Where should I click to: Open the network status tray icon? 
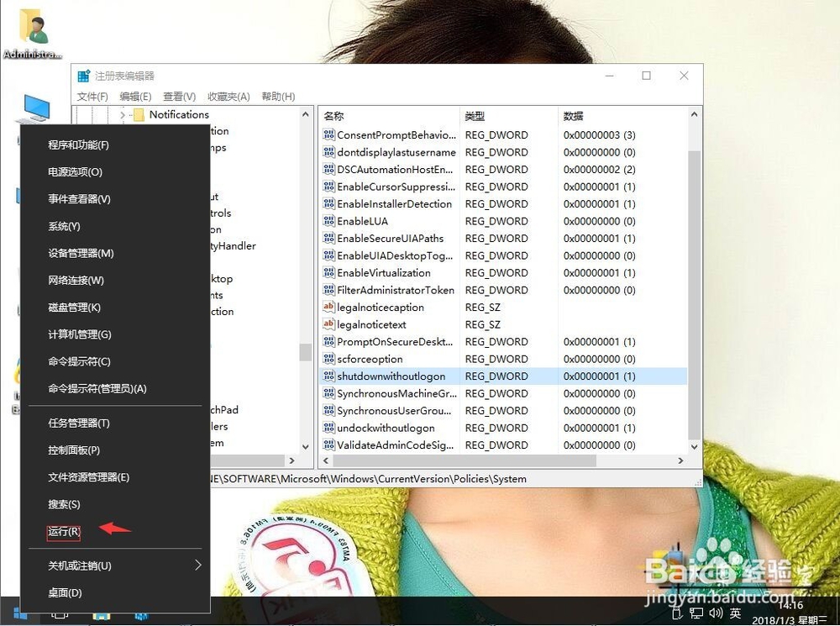pos(696,613)
